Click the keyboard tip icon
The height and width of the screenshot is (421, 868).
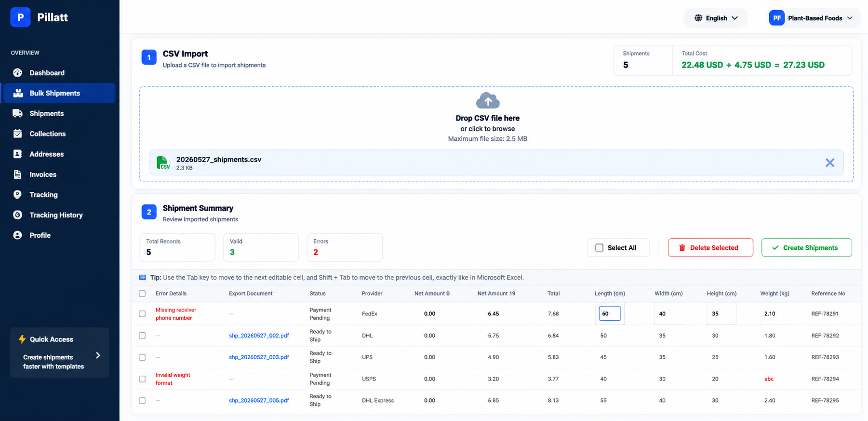[143, 277]
